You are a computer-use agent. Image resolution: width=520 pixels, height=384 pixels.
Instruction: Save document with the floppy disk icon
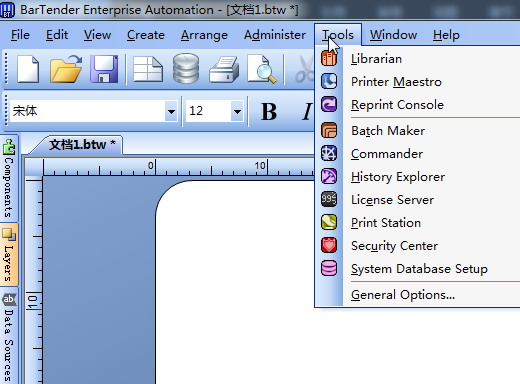coord(104,69)
